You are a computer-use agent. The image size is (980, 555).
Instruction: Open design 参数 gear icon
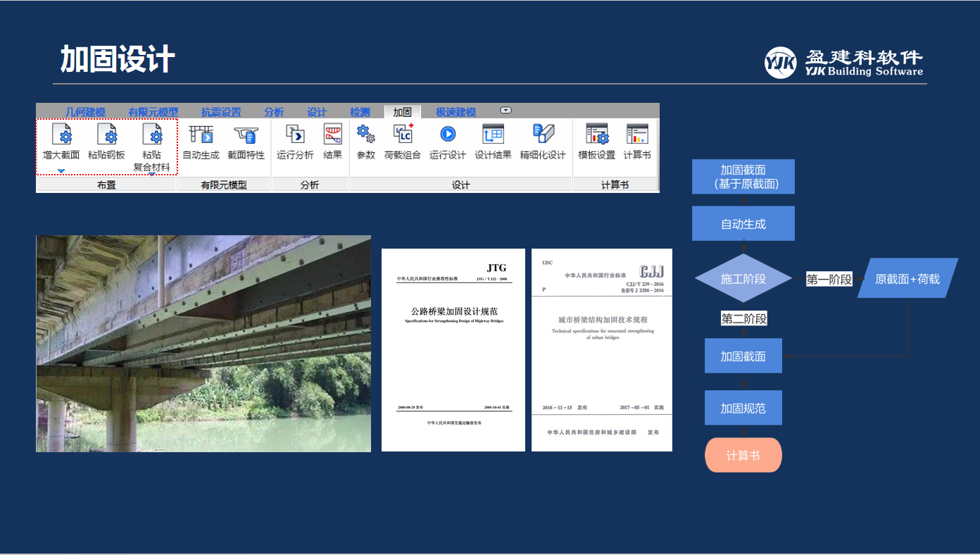tap(365, 135)
